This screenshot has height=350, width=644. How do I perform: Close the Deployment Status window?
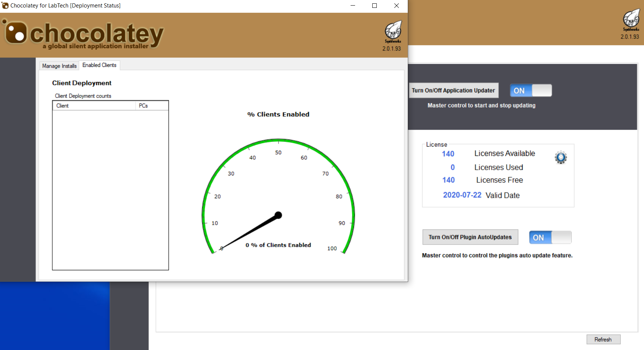[x=397, y=6]
